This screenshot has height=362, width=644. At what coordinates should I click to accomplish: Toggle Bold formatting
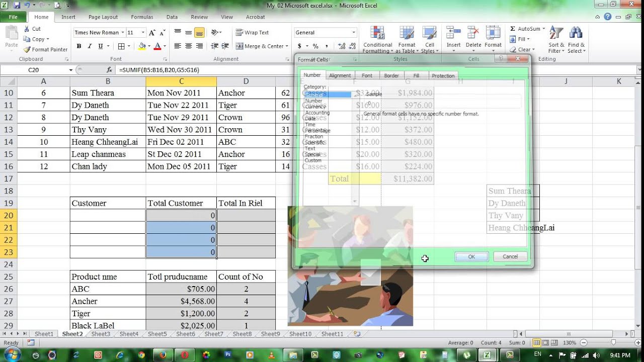(79, 46)
